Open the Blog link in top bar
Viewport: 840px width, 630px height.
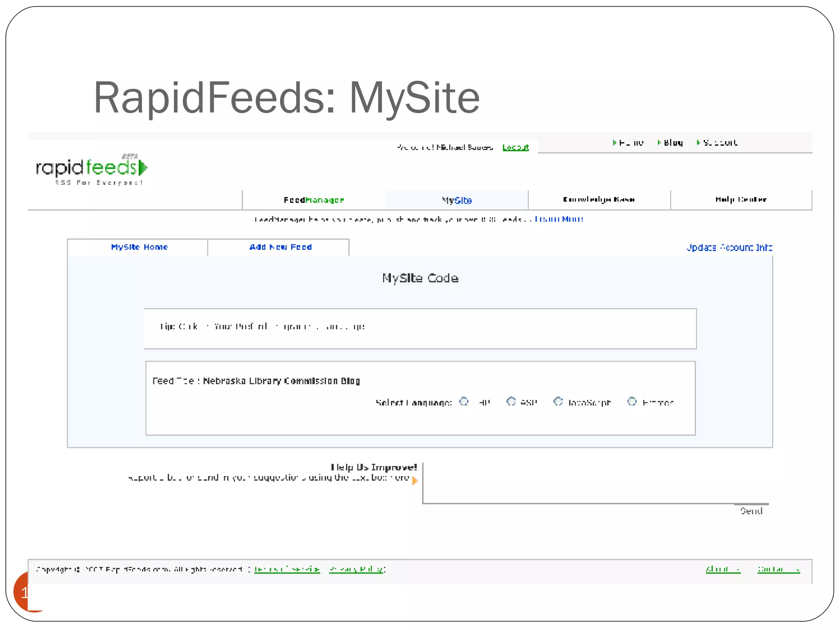670,143
